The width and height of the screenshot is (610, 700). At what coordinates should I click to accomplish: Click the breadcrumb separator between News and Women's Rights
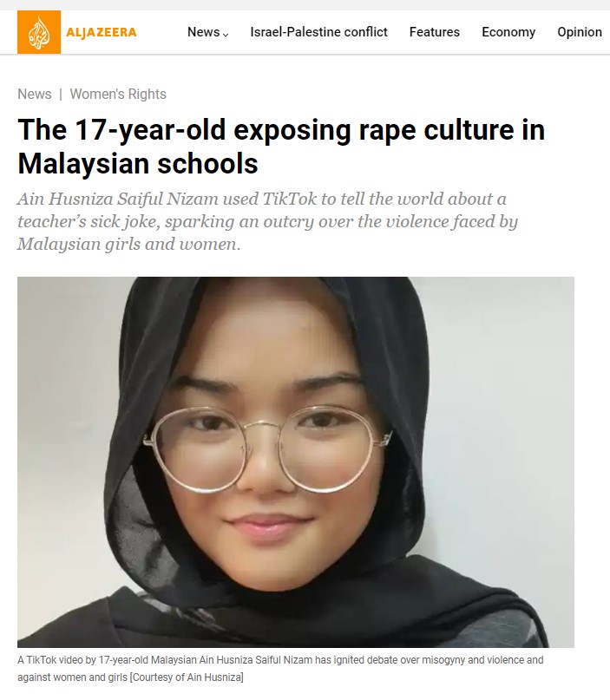[x=61, y=95]
